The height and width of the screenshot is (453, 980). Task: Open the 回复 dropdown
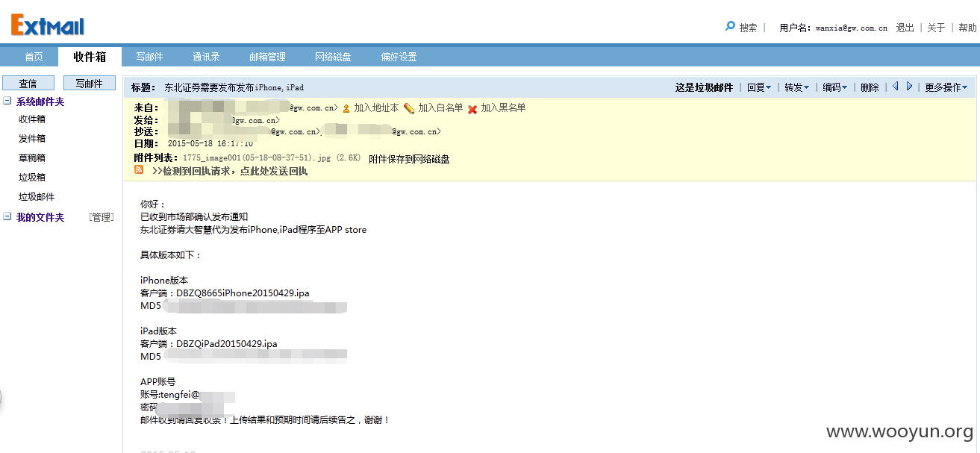click(x=759, y=87)
